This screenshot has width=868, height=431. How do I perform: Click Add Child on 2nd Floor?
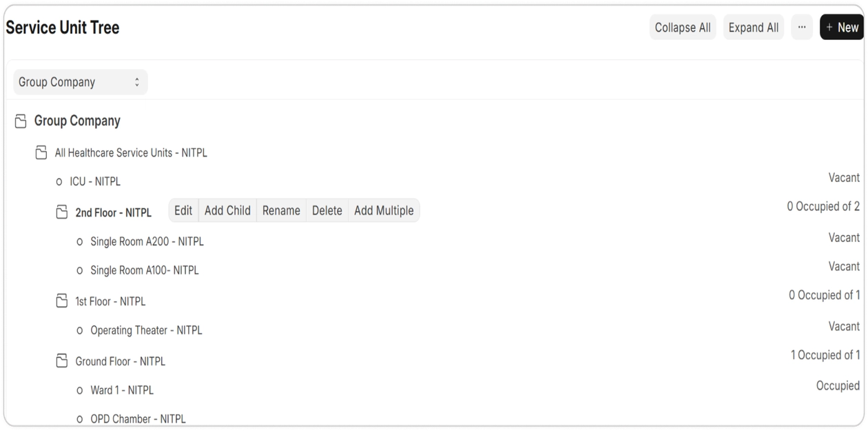tap(227, 210)
